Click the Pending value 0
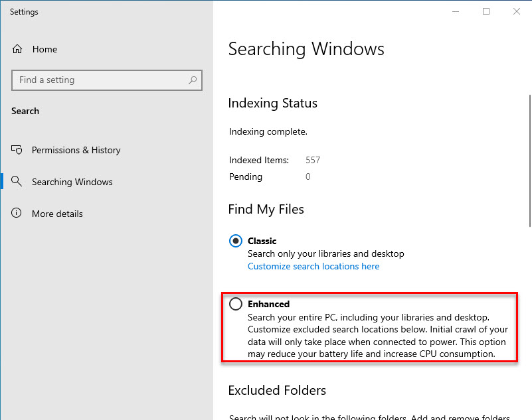This screenshot has height=420, width=532. (x=308, y=176)
